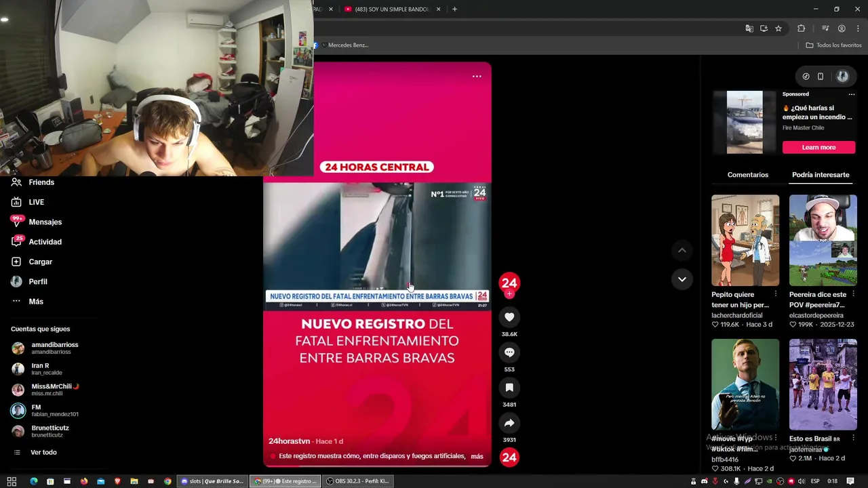Expand the caption with the más link
This screenshot has height=488, width=868.
click(x=477, y=456)
